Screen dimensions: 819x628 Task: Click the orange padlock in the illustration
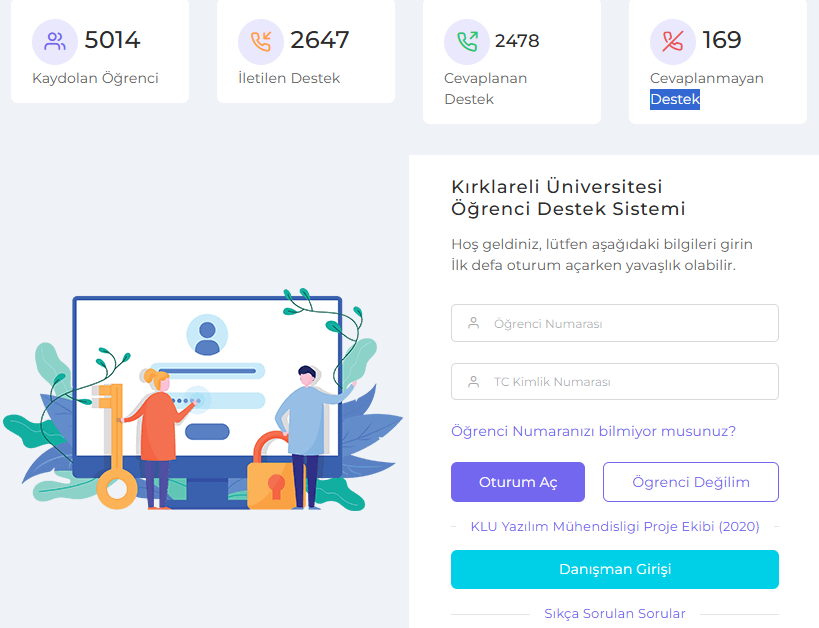point(273,471)
